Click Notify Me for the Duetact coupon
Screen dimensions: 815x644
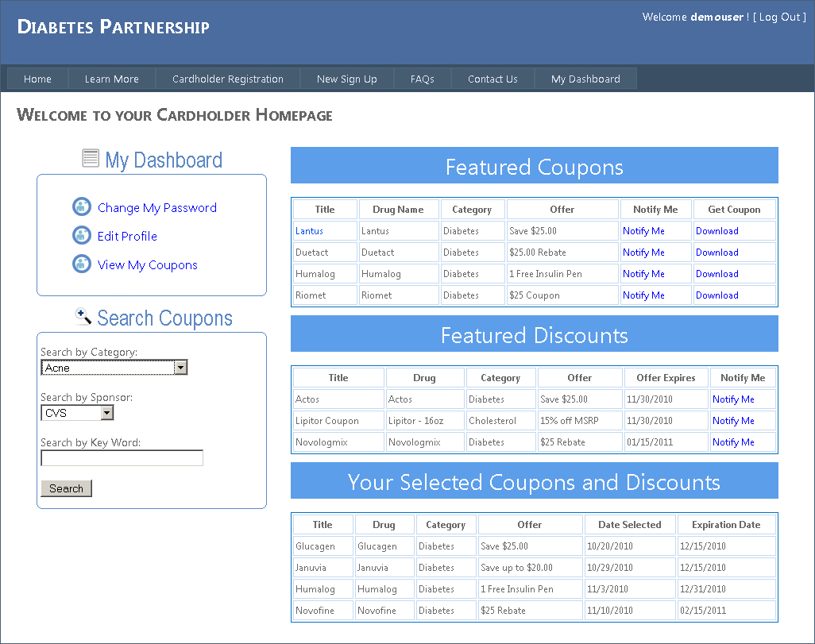643,252
